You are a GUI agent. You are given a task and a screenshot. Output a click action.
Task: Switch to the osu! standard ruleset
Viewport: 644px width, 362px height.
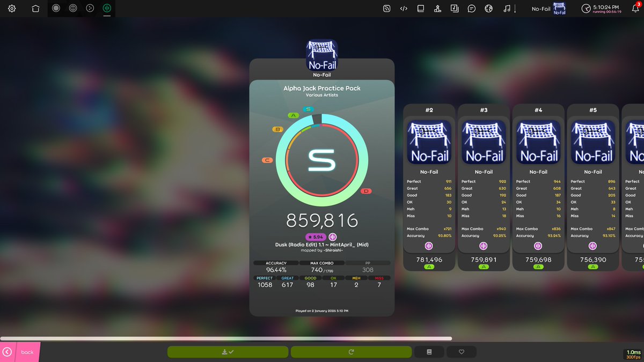(x=56, y=9)
